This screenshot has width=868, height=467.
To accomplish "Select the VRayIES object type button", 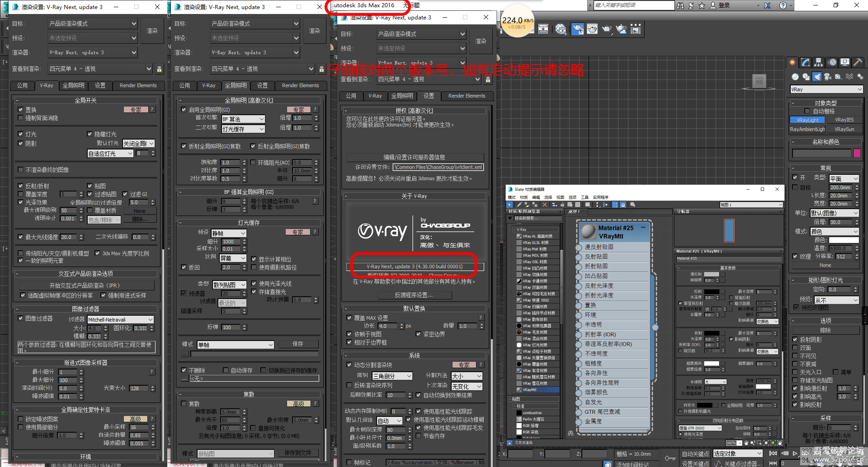I will pyautogui.click(x=844, y=120).
